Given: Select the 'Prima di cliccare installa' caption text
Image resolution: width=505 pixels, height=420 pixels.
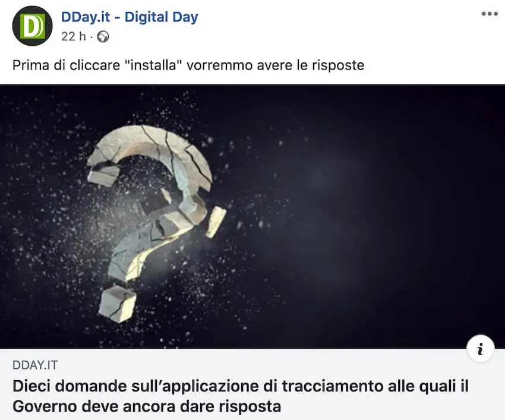Looking at the screenshot, I should pos(188,65).
